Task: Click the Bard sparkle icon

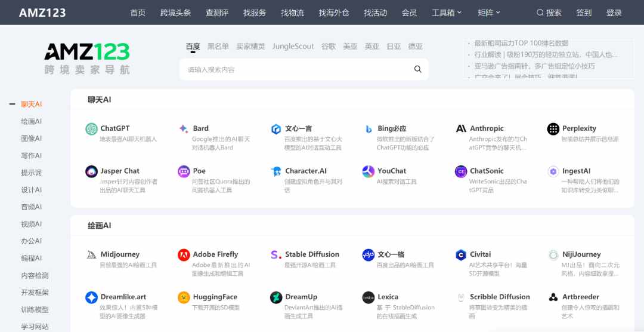Action: point(184,129)
